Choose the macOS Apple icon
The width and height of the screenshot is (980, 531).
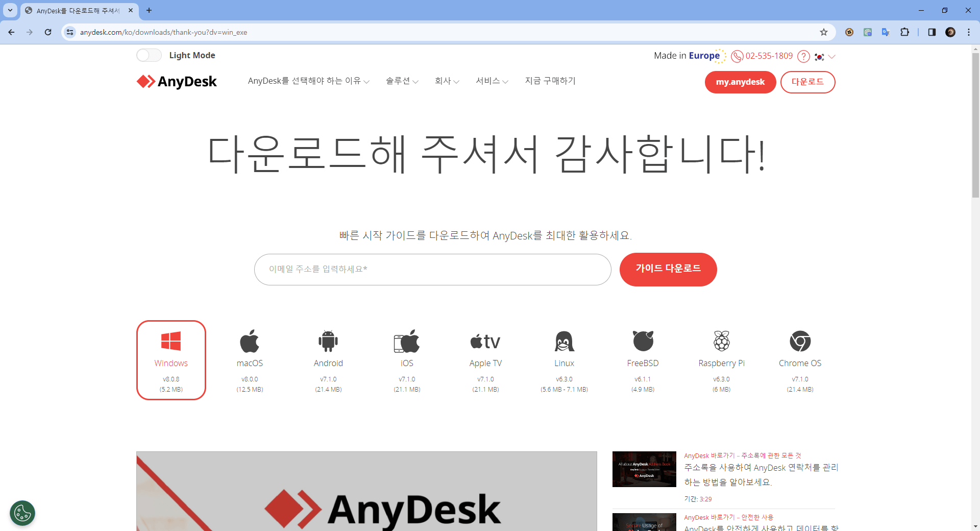tap(250, 341)
